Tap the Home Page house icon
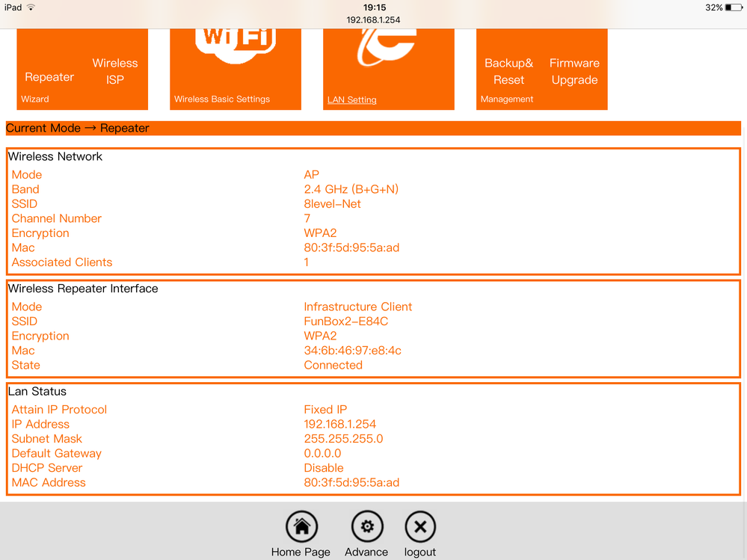The height and width of the screenshot is (560, 747). click(x=301, y=527)
